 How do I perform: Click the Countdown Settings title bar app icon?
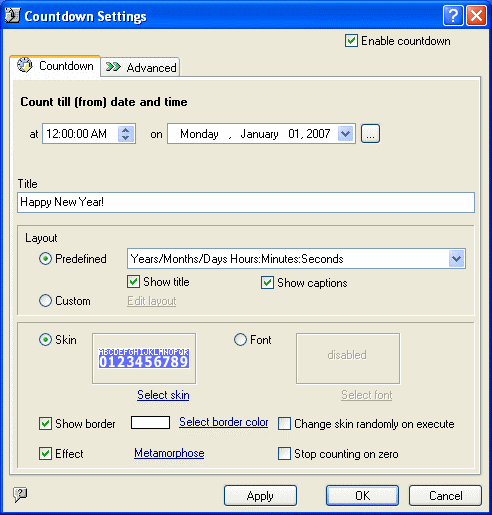point(13,15)
